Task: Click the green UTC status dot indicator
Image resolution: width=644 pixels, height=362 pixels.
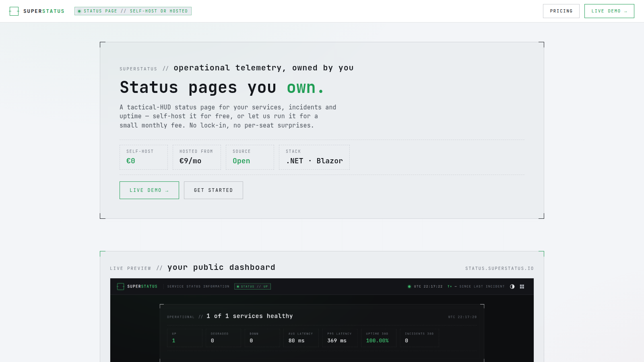Action: point(409,286)
